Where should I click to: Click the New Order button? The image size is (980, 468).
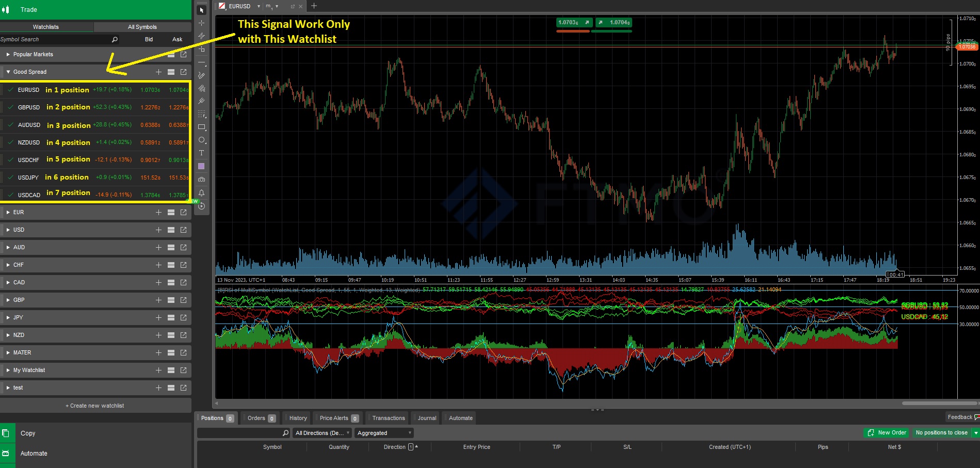pos(886,432)
